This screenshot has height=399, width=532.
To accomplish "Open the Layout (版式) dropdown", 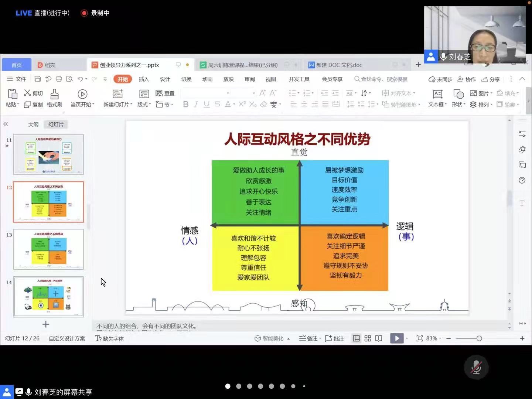I will 144,105.
